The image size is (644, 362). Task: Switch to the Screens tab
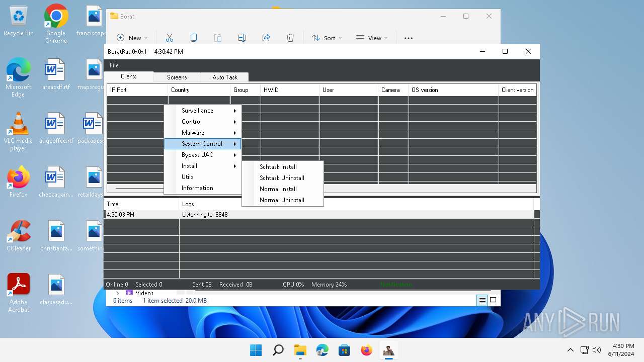click(x=177, y=77)
